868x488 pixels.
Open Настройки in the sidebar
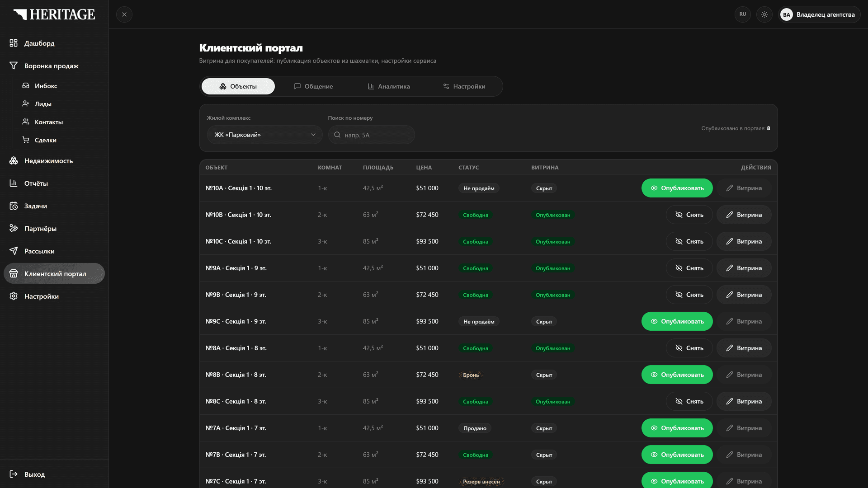tap(54, 296)
